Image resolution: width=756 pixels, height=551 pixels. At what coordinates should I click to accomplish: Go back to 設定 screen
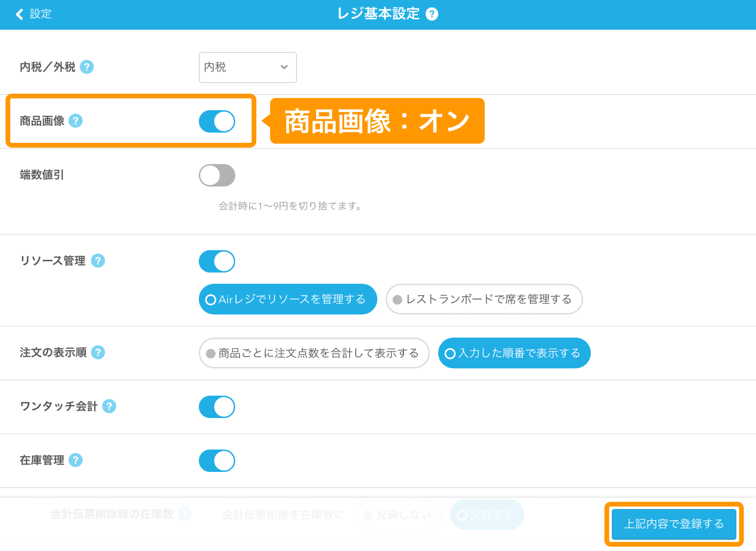coord(33,14)
